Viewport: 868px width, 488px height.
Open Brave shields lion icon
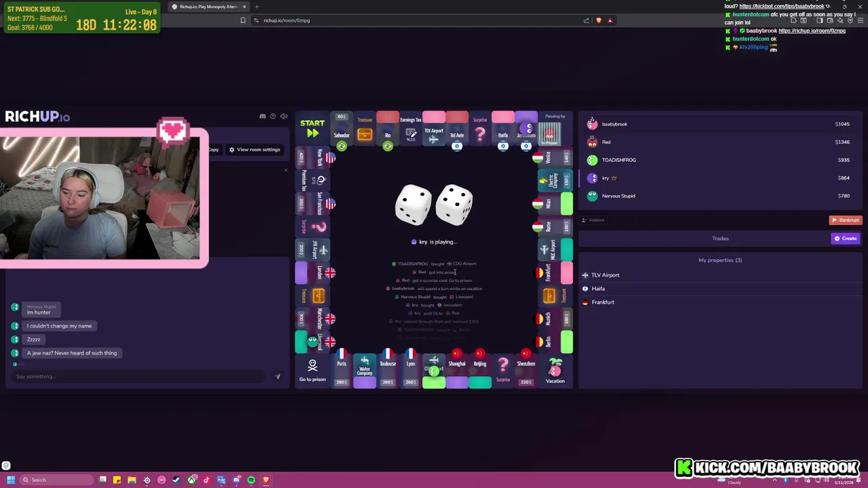click(x=598, y=20)
